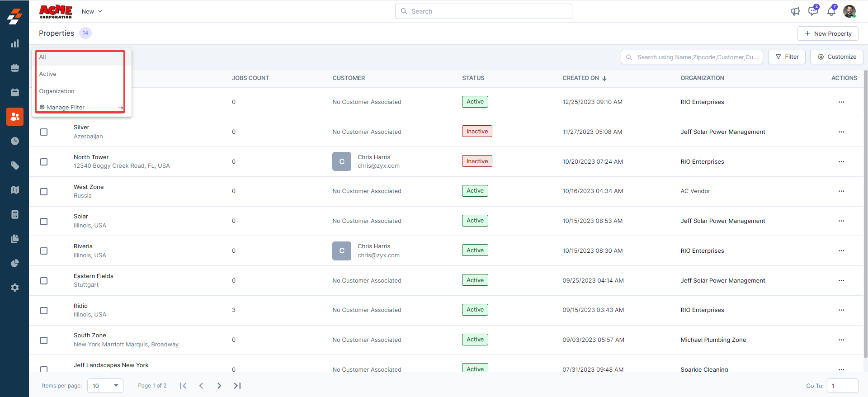Click the New Property button
Viewport: 868px width, 397px height.
[827, 33]
